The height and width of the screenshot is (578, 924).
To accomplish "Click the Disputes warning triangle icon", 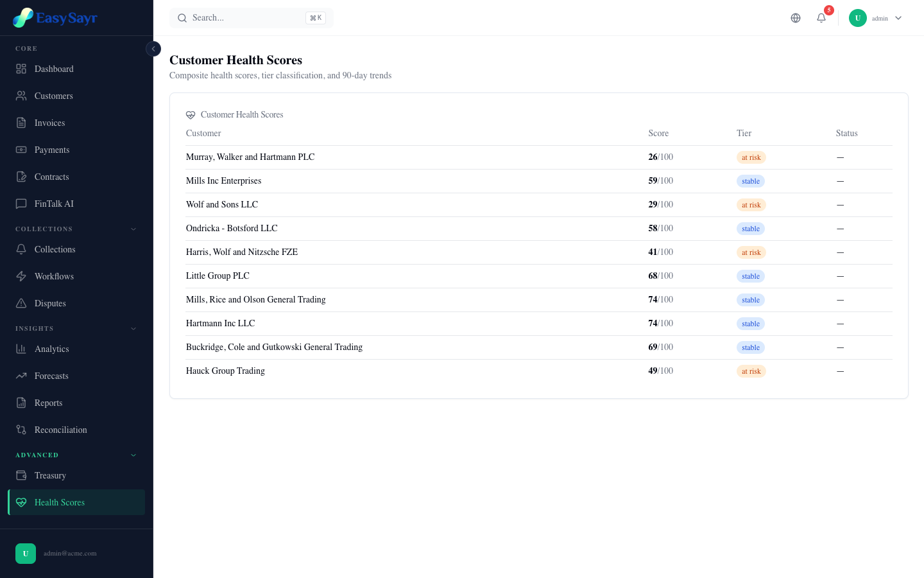I will click(x=21, y=303).
